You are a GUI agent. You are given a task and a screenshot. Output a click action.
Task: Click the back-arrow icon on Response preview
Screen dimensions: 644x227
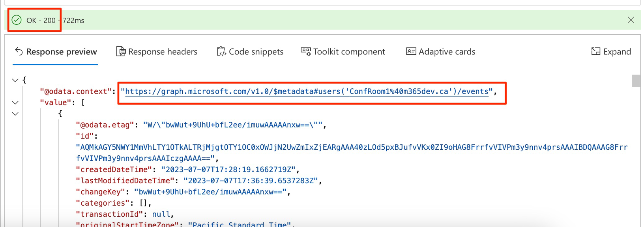coord(19,51)
